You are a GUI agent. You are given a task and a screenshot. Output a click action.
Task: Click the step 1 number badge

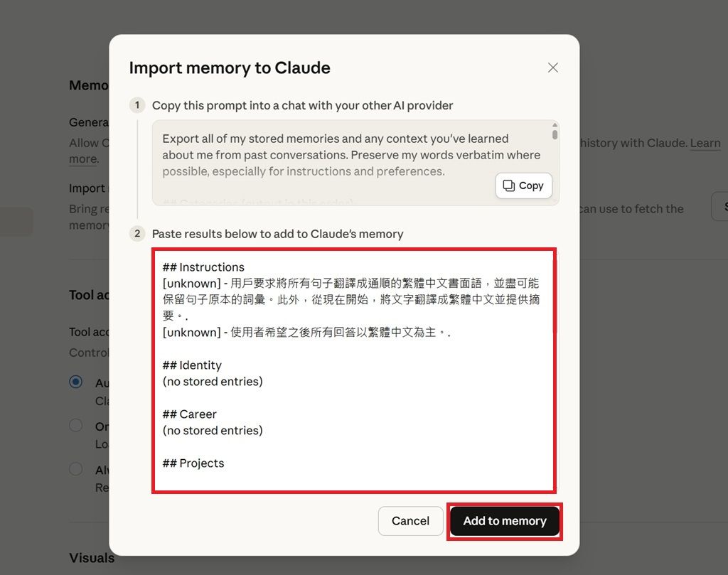137,105
